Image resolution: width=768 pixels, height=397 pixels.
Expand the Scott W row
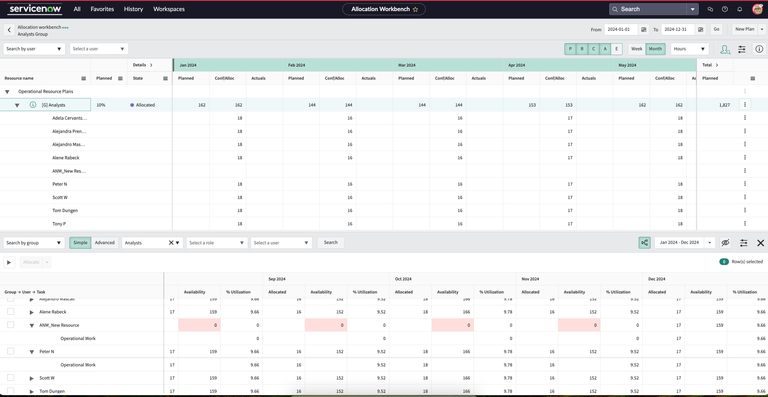[x=31, y=378]
